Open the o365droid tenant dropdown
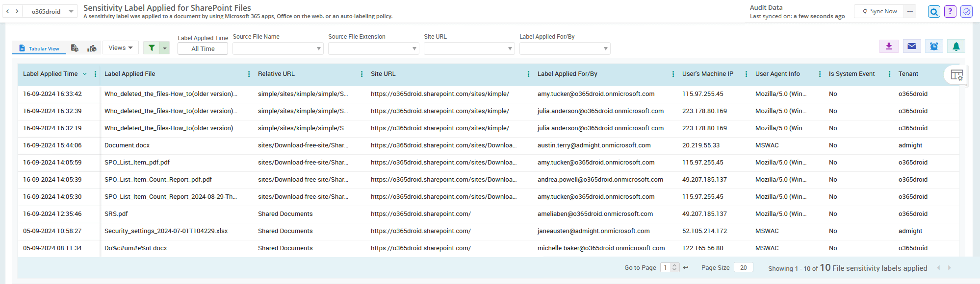This screenshot has height=284, width=980. (x=51, y=11)
